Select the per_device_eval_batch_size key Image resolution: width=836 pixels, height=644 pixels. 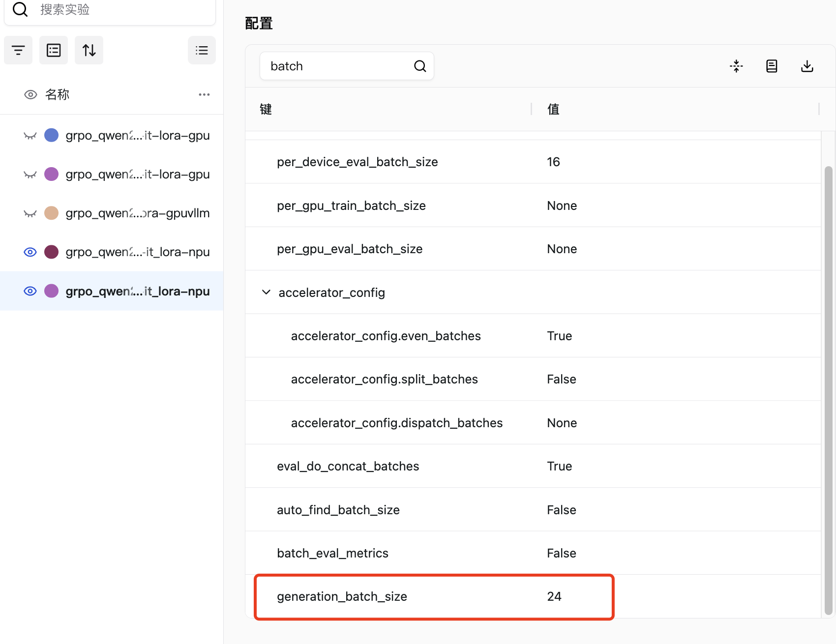point(358,162)
